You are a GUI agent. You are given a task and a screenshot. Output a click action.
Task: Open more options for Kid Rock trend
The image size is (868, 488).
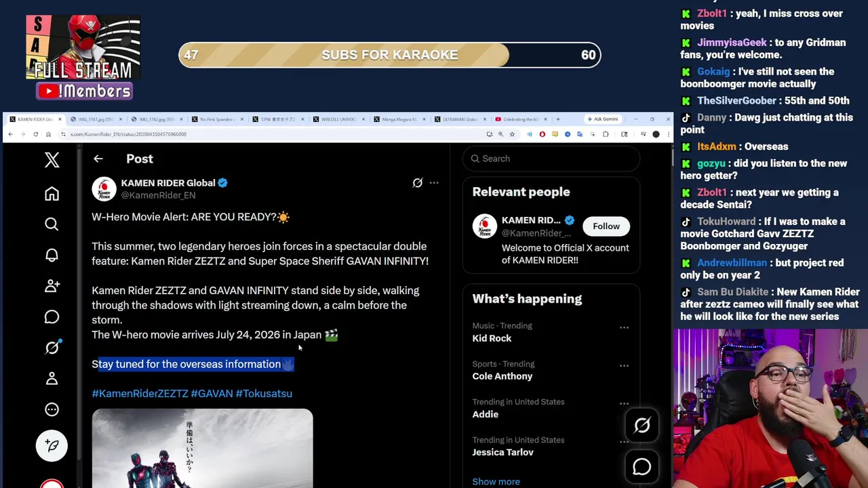click(x=624, y=327)
